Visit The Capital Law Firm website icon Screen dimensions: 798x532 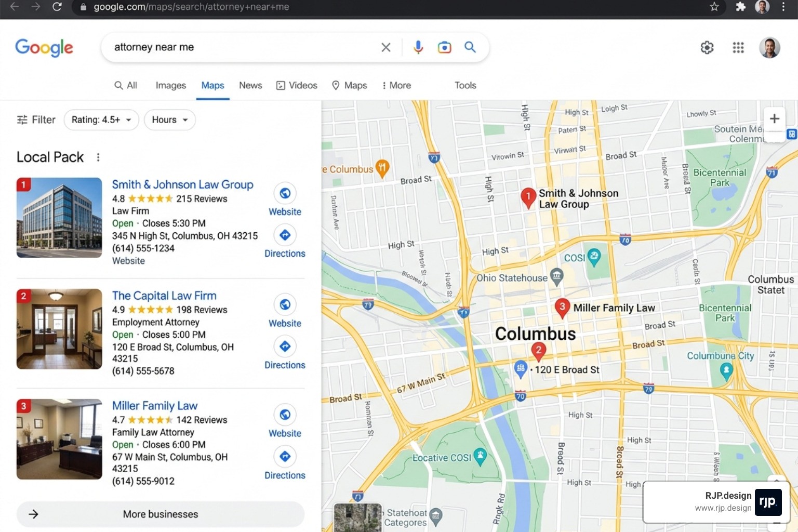click(285, 304)
